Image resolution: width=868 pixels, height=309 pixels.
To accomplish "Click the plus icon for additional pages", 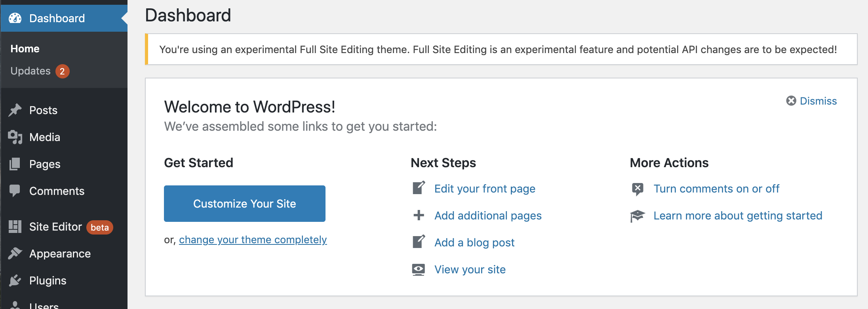I will coord(419,216).
